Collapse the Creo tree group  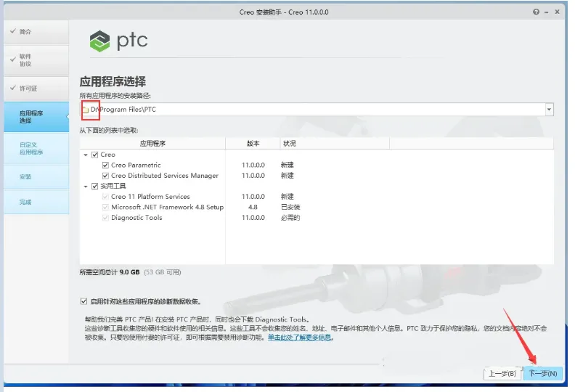86,155
